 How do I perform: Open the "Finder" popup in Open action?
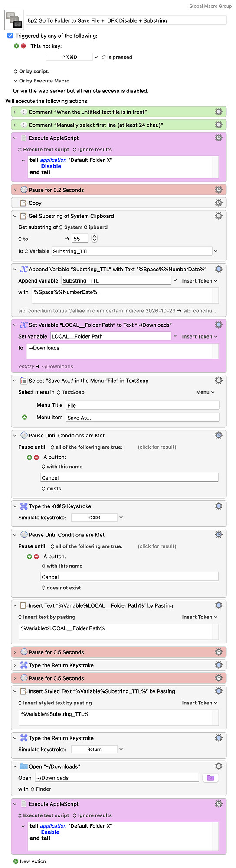41,789
